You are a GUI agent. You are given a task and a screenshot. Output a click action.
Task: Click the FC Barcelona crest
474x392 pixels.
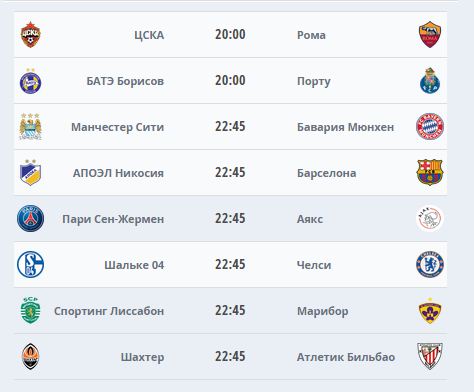tap(430, 173)
